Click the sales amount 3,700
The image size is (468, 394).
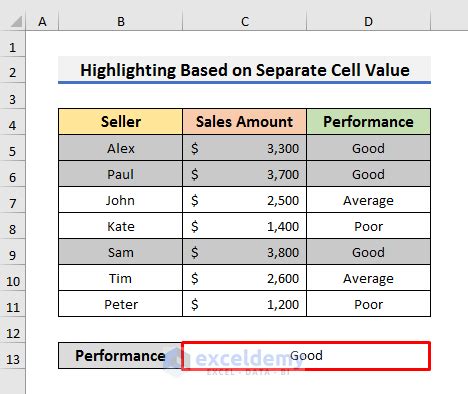(245, 174)
